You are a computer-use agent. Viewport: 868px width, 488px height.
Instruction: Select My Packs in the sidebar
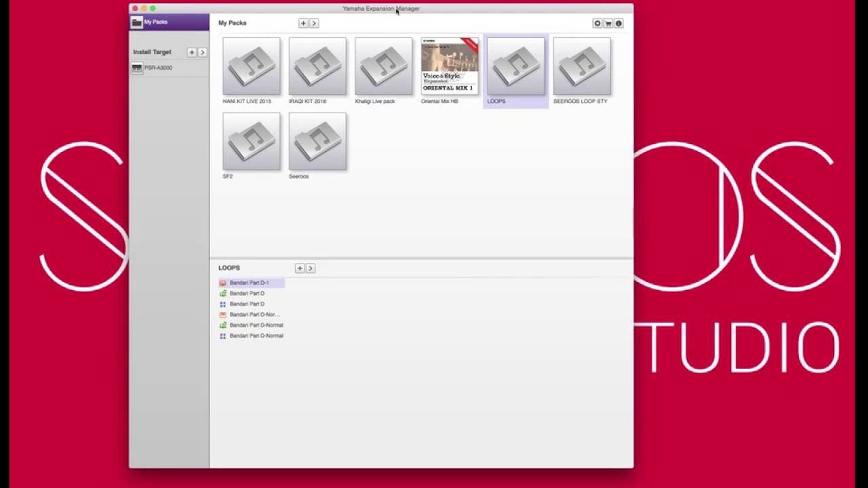(169, 22)
